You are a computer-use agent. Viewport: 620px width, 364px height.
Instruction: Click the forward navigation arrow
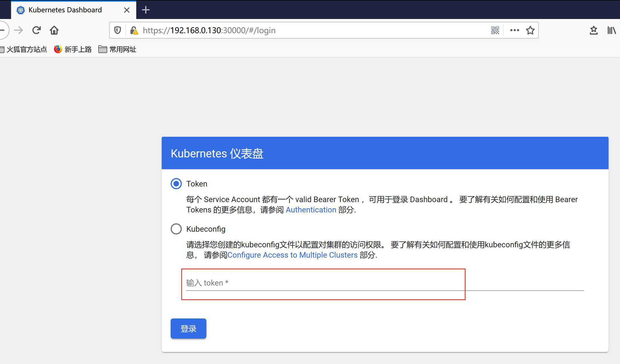click(19, 30)
